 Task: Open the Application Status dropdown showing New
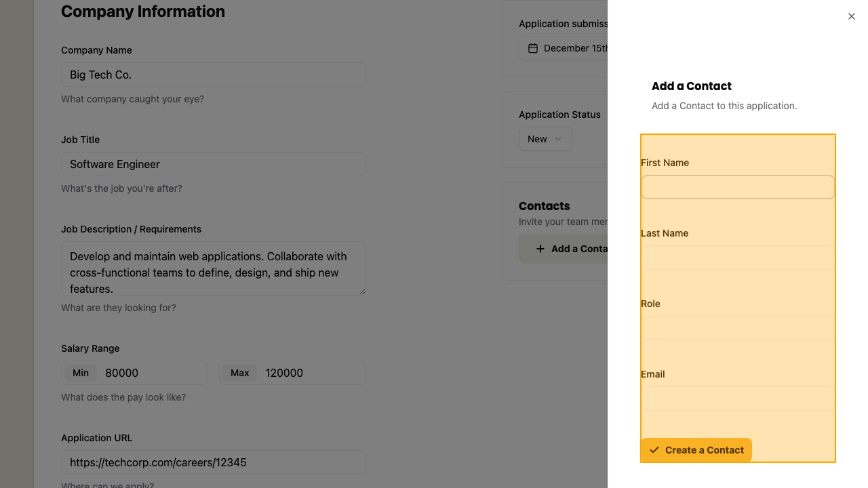(x=545, y=139)
